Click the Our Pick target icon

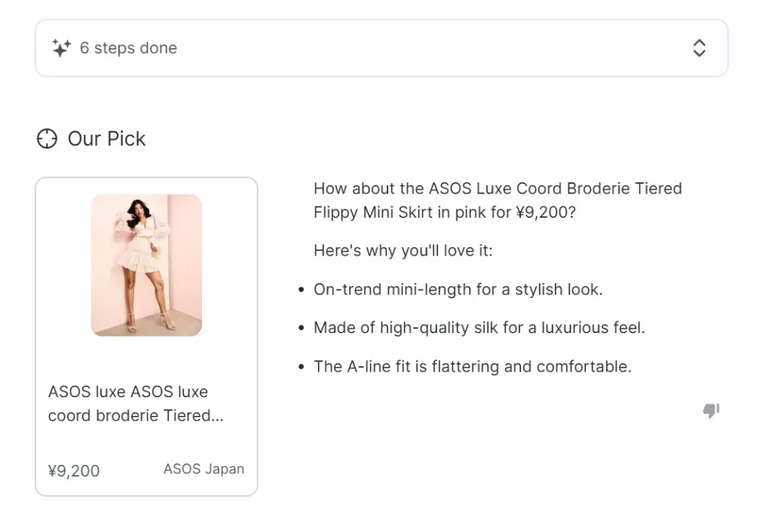tap(47, 139)
